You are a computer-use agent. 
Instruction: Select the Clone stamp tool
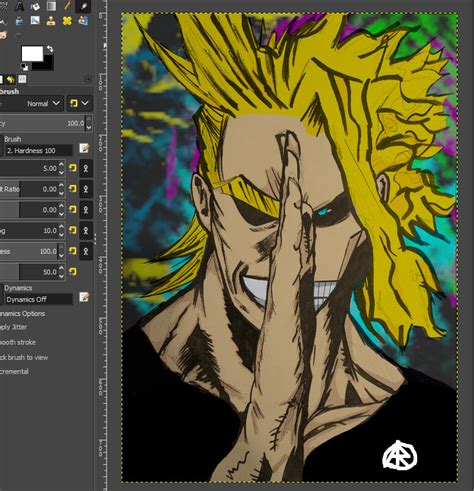point(51,21)
